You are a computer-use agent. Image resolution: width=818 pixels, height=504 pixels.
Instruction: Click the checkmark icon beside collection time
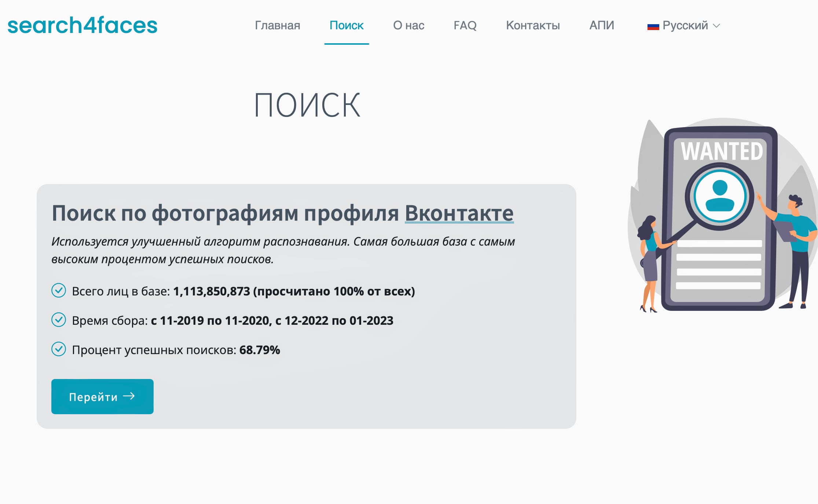click(59, 320)
